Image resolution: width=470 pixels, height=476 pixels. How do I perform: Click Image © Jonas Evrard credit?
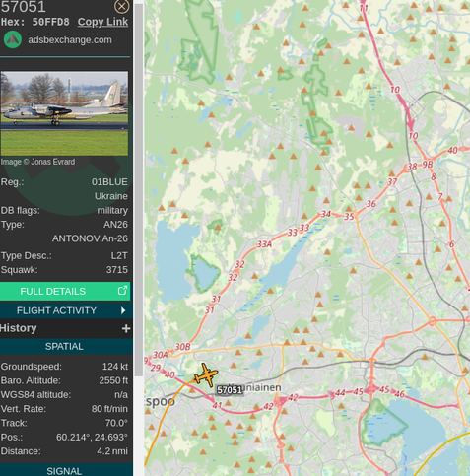coord(37,162)
